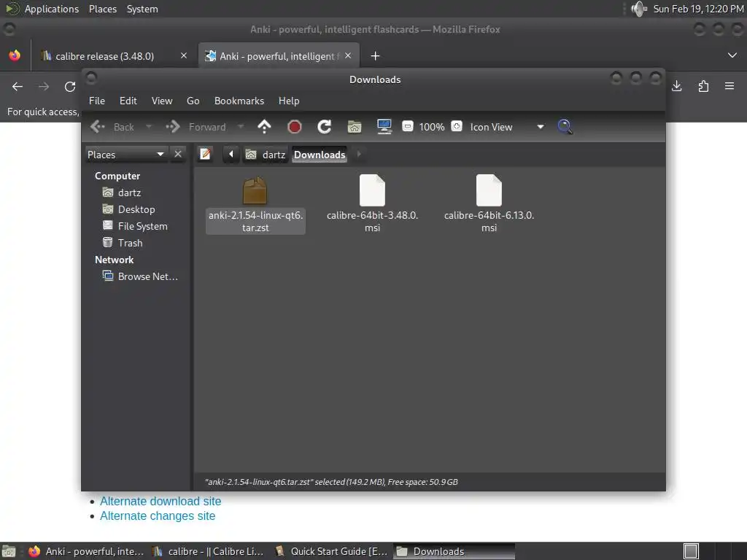This screenshot has width=747, height=560.
Task: Close the calibre release Firefox tab
Action: pyautogui.click(x=184, y=55)
